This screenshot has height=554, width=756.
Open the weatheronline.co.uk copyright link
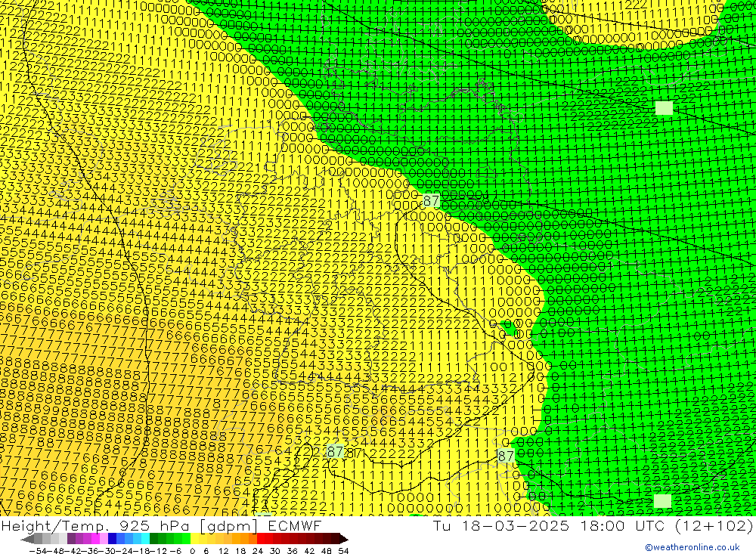pos(692,547)
